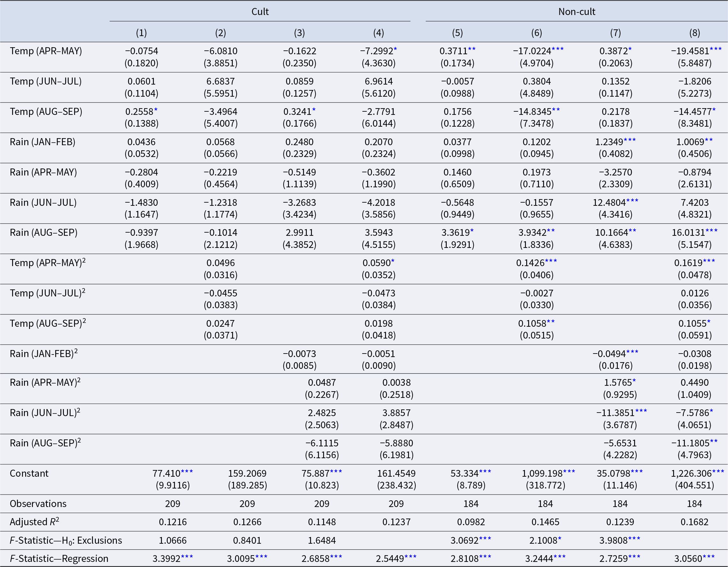The width and height of the screenshot is (728, 567).
Task: Click the F-Statistic—Regression row label
Action: 59,558
